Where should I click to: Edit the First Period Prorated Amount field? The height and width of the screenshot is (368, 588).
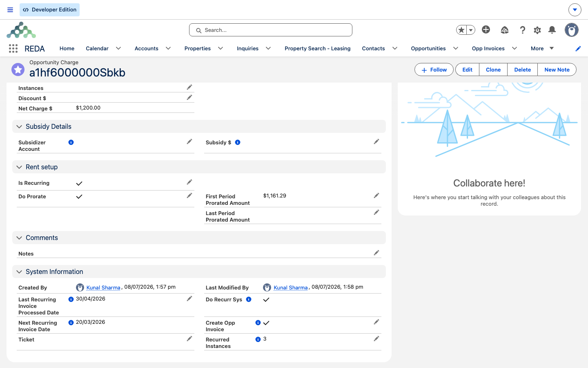tap(376, 195)
